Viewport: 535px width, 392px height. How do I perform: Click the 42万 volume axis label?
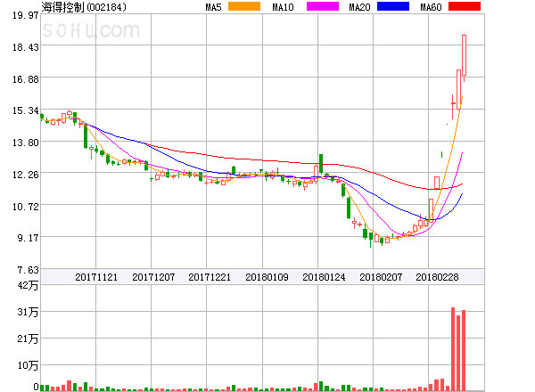click(x=28, y=285)
